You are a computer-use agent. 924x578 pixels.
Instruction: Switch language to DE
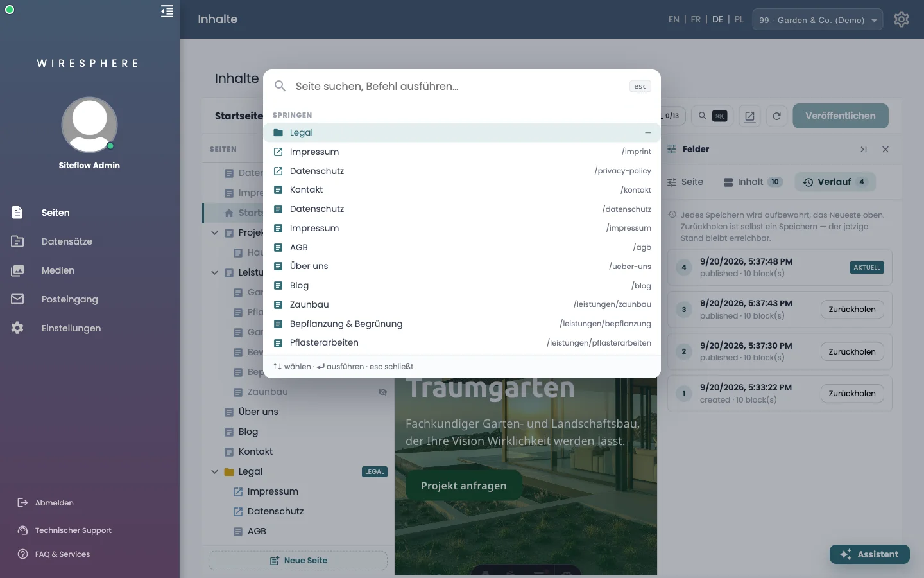pos(717,19)
